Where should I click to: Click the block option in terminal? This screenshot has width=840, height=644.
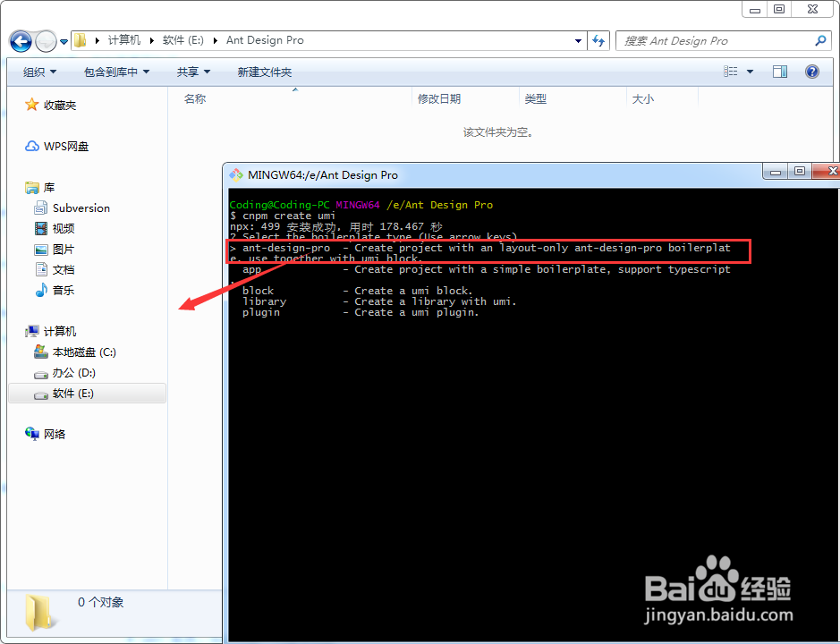coord(258,291)
